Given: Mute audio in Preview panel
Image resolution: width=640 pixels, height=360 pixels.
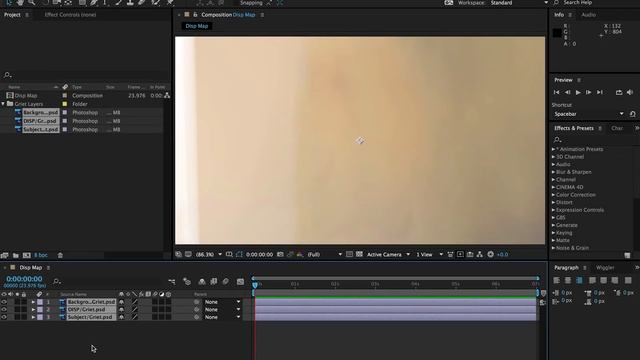Looking at the screenshot, I should coord(630,93).
